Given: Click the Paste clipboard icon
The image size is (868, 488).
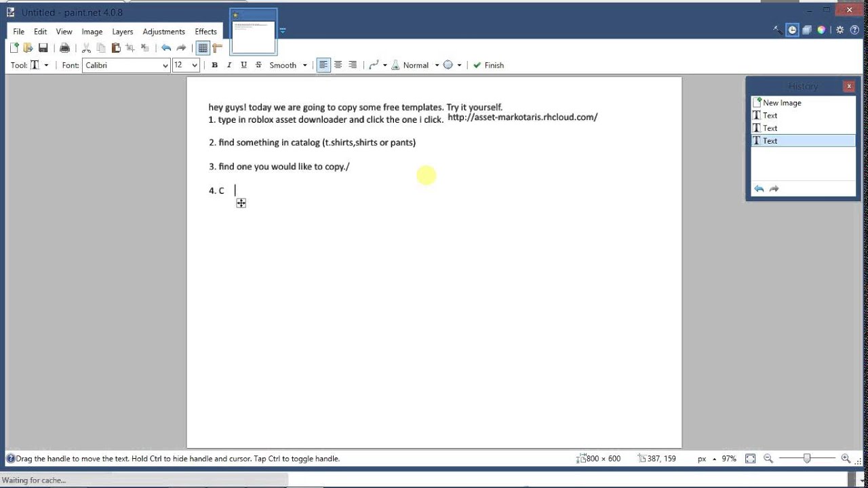Looking at the screenshot, I should pos(116,47).
